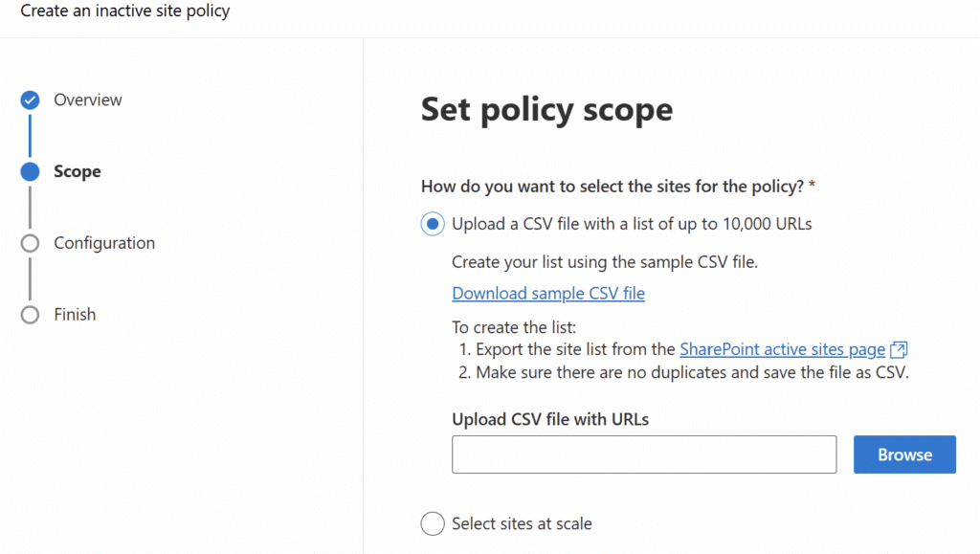Click the external link icon beside SharePoint link

point(899,349)
